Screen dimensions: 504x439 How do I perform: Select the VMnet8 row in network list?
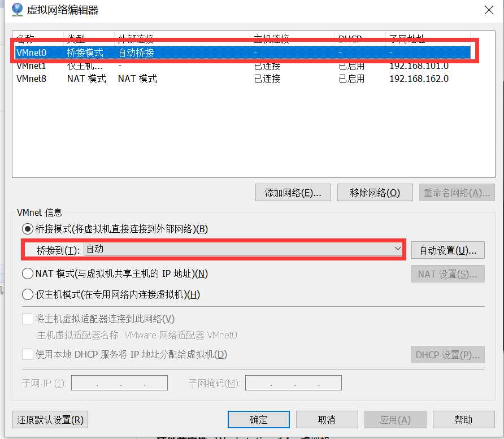click(x=243, y=79)
